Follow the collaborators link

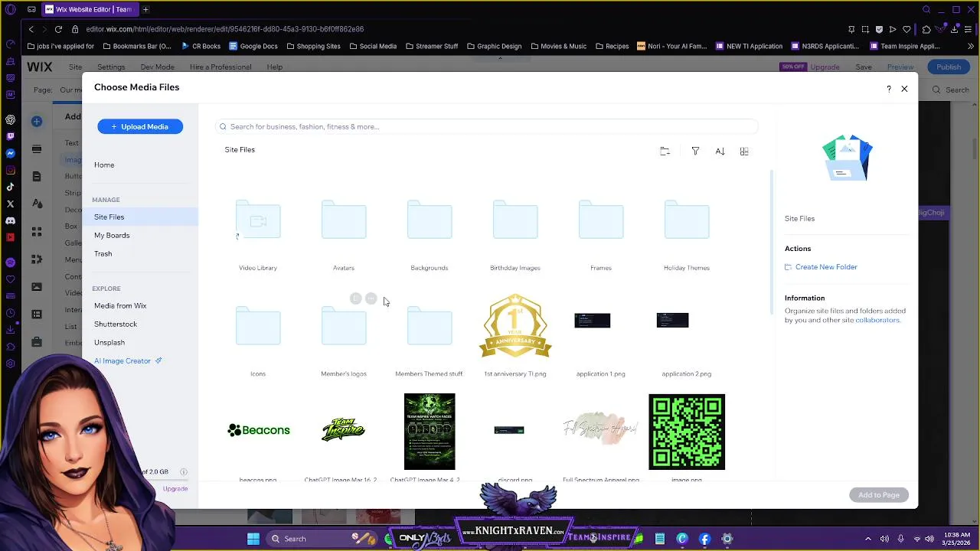click(x=877, y=320)
